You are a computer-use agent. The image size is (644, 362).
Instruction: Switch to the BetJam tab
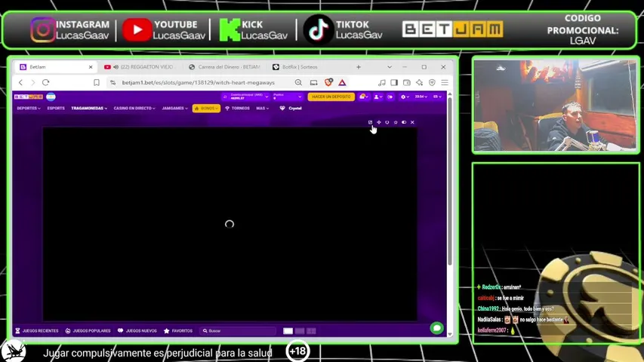[55, 67]
